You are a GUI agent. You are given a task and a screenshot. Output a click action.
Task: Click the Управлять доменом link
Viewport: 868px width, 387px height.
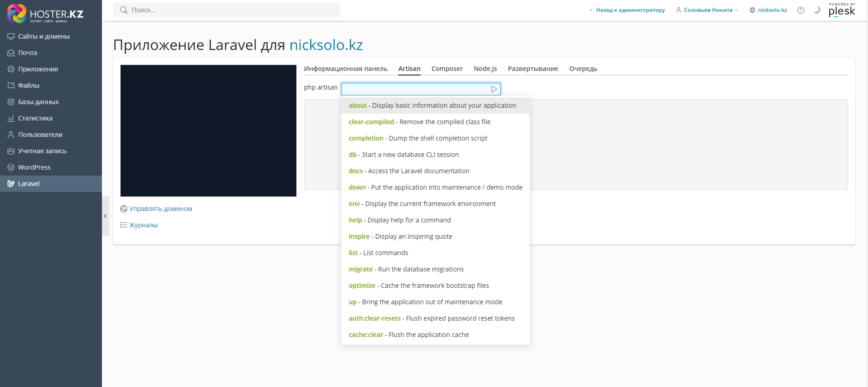[160, 209]
